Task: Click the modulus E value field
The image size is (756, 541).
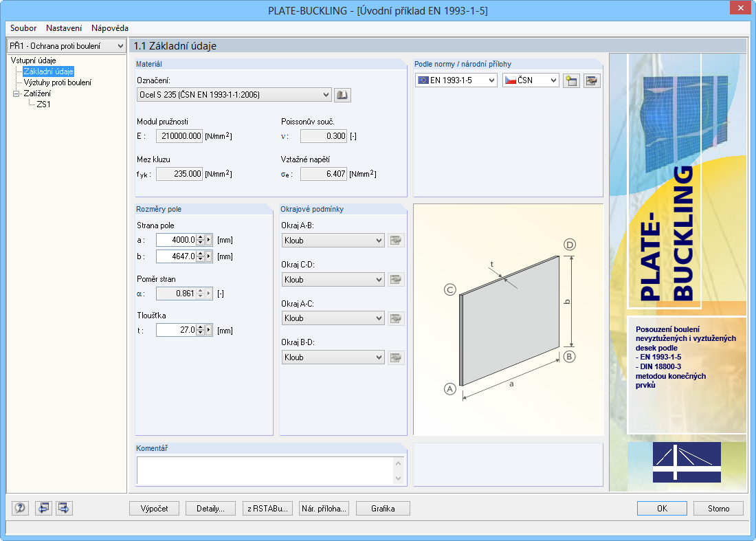Action: click(x=179, y=136)
